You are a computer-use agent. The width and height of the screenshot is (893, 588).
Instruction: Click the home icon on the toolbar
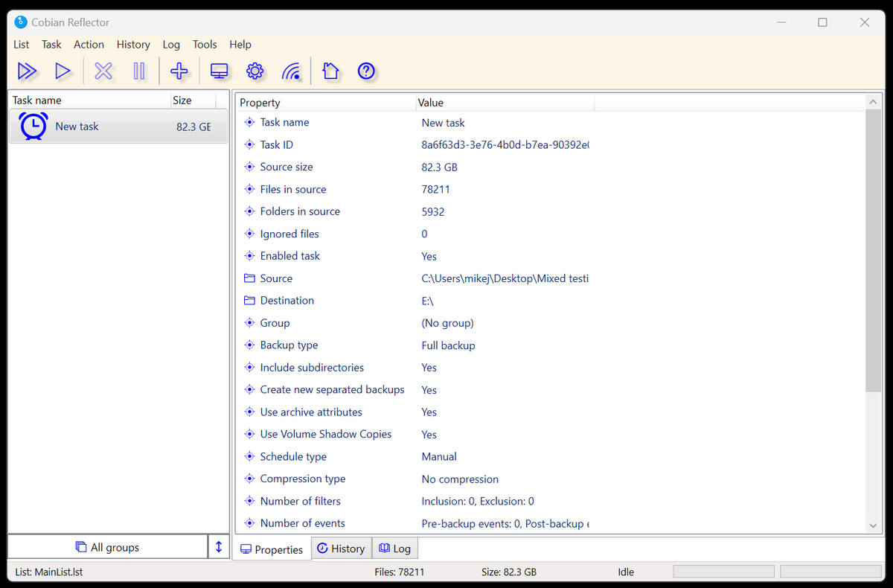click(330, 71)
